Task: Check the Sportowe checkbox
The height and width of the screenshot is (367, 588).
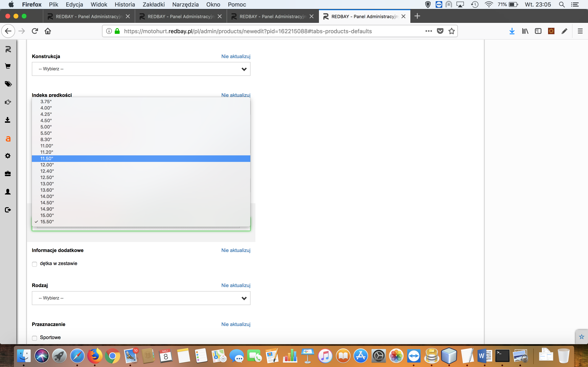Action: coord(35,338)
